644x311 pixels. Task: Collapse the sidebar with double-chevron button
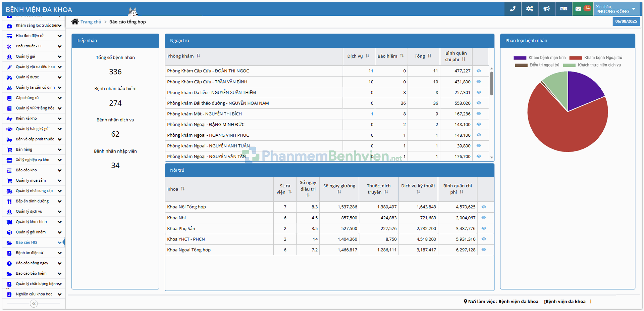coord(34,304)
